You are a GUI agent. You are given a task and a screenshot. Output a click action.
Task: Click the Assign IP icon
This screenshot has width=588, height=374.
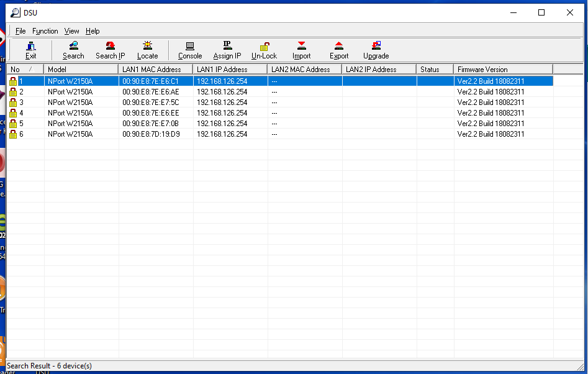[227, 50]
